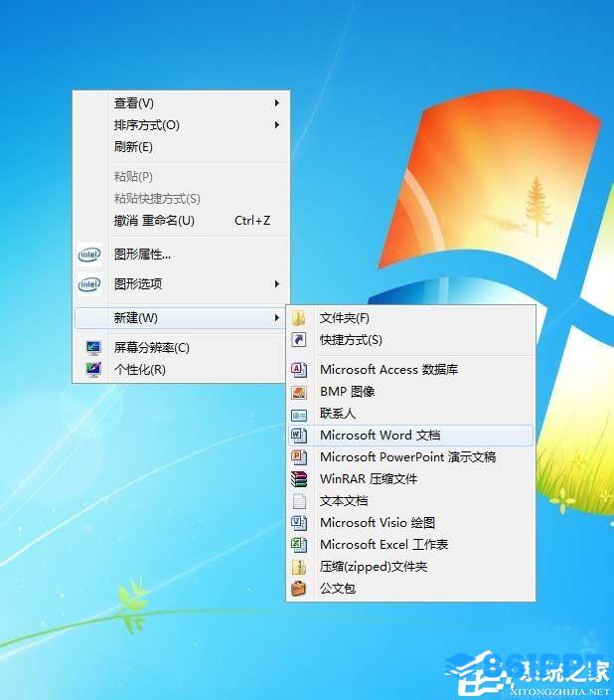Image resolution: width=614 pixels, height=700 pixels.
Task: Click the Intel icon beside 图形属性
Action: 89,255
